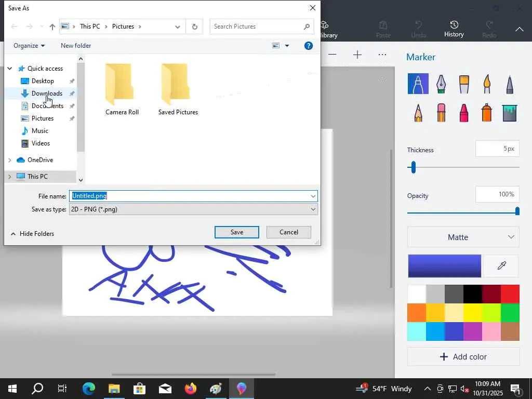Cancel the Save As dialog

click(289, 232)
